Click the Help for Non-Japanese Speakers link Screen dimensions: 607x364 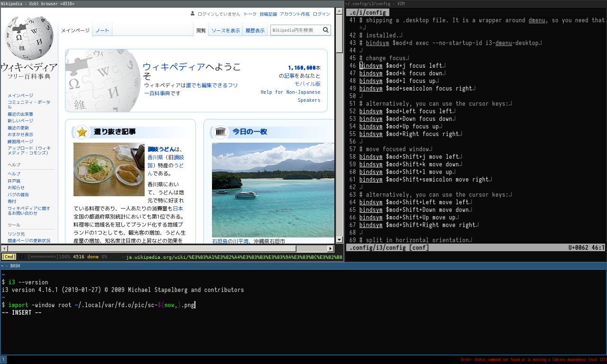click(290, 96)
